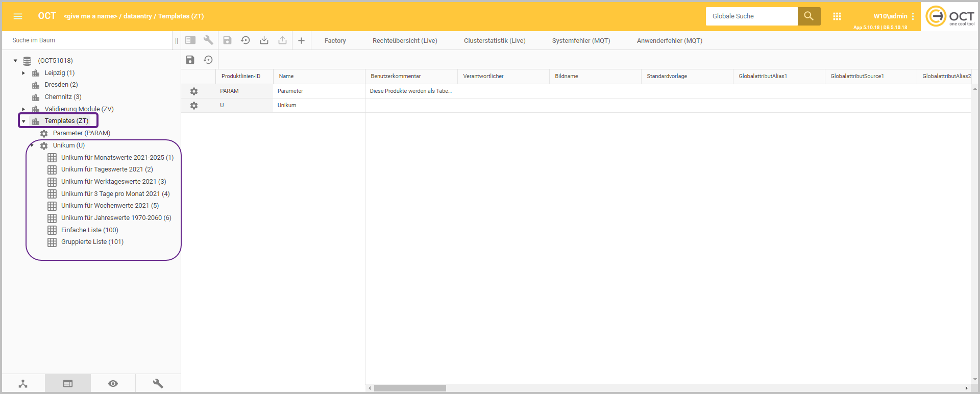
Task: Click the scroll down arrow of table
Action: [975, 379]
